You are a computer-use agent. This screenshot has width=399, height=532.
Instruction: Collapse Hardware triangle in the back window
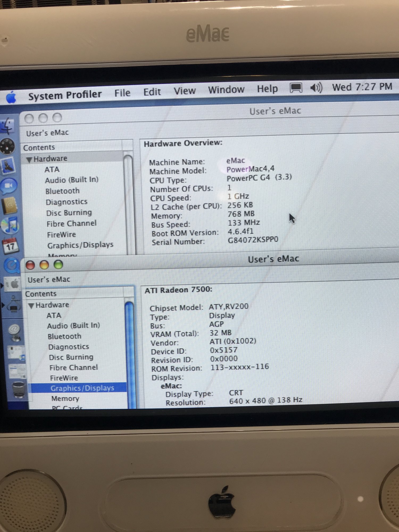coord(29,160)
